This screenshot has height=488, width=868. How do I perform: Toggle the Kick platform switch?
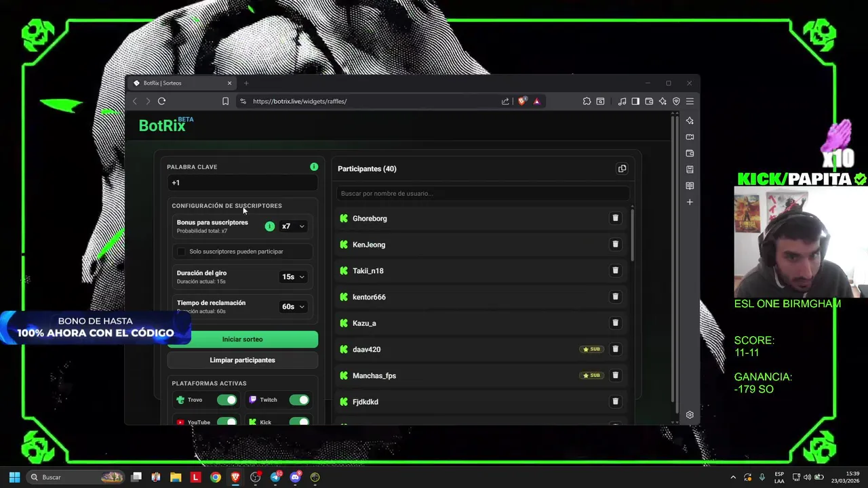(299, 422)
